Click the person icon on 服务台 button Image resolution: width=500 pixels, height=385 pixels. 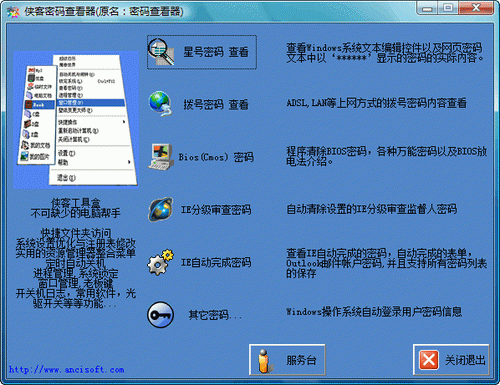[x=264, y=360]
